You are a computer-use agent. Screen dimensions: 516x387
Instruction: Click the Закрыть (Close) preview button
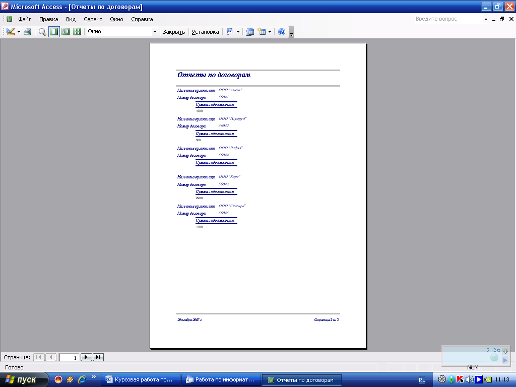(x=174, y=32)
